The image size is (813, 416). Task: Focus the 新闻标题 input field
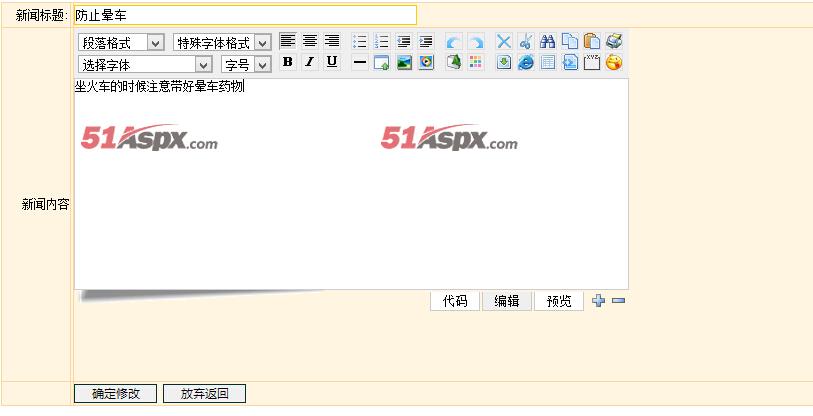(x=245, y=15)
